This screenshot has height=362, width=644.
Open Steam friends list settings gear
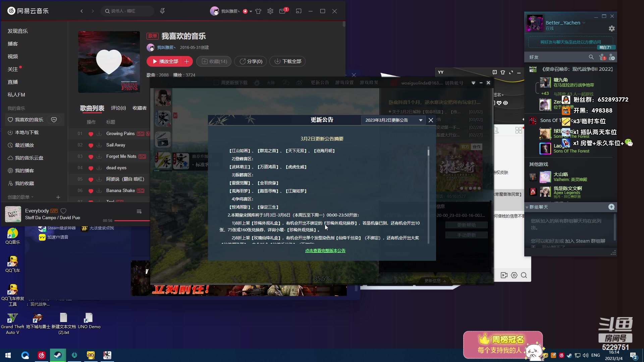point(612,28)
